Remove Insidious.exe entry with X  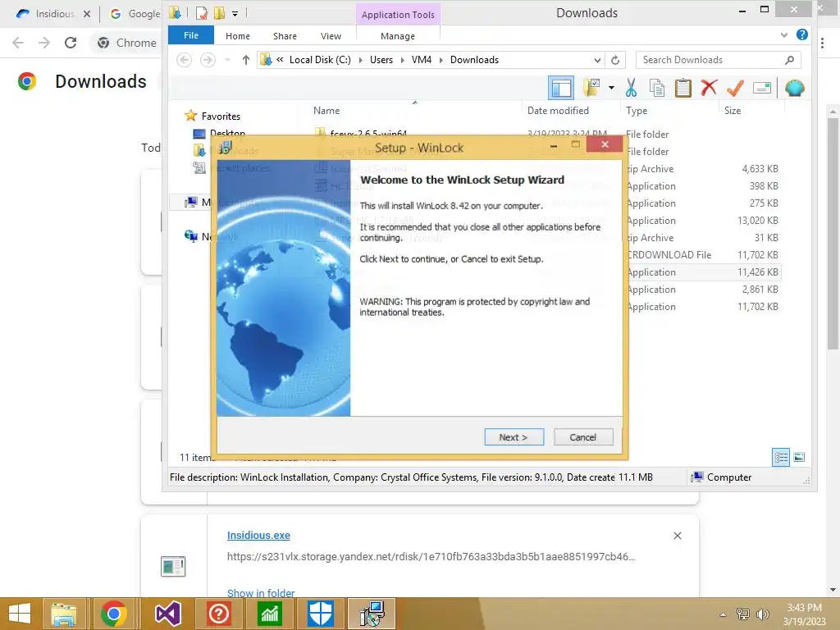point(677,536)
